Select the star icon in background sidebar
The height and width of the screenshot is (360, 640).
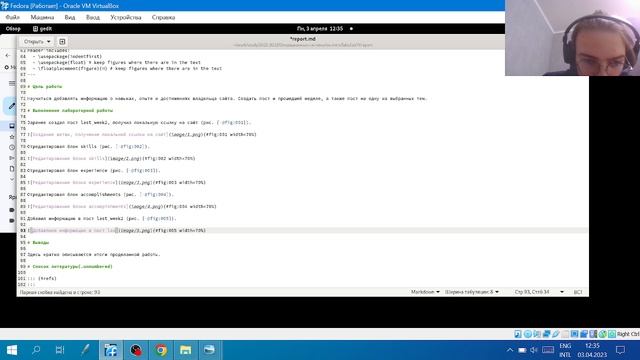pyautogui.click(x=12, y=137)
